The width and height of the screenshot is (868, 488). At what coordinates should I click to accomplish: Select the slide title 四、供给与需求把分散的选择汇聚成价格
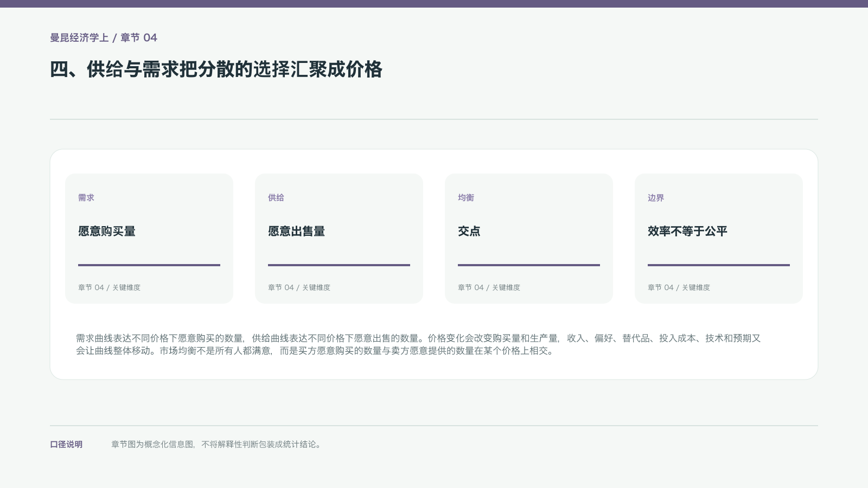coord(216,69)
